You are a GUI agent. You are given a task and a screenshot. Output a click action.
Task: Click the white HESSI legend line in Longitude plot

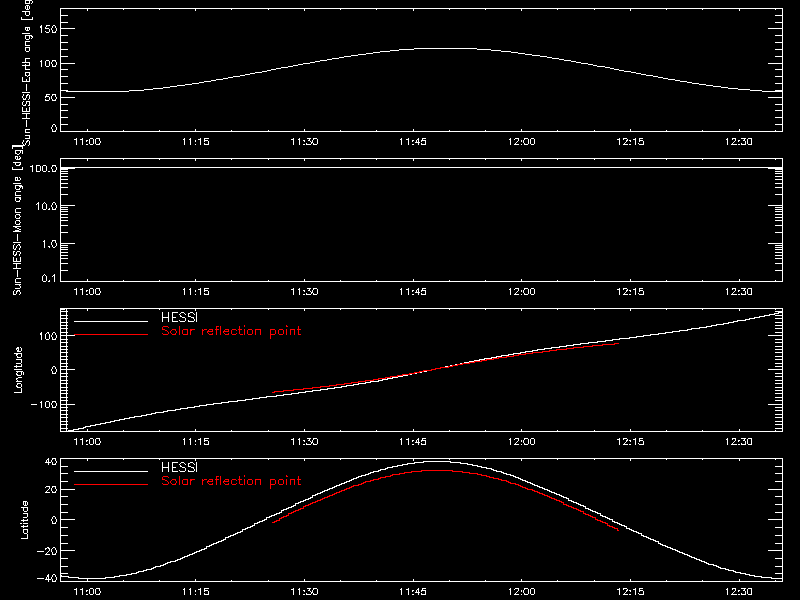tap(111, 321)
